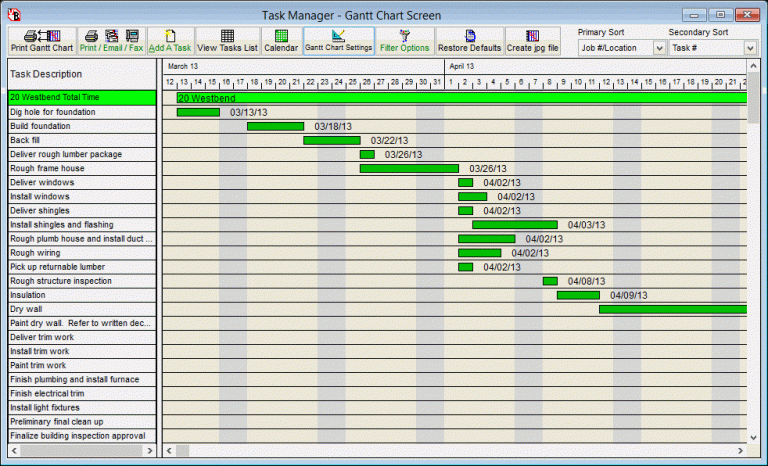
Task: Open the Calendar view
Action: (x=281, y=41)
